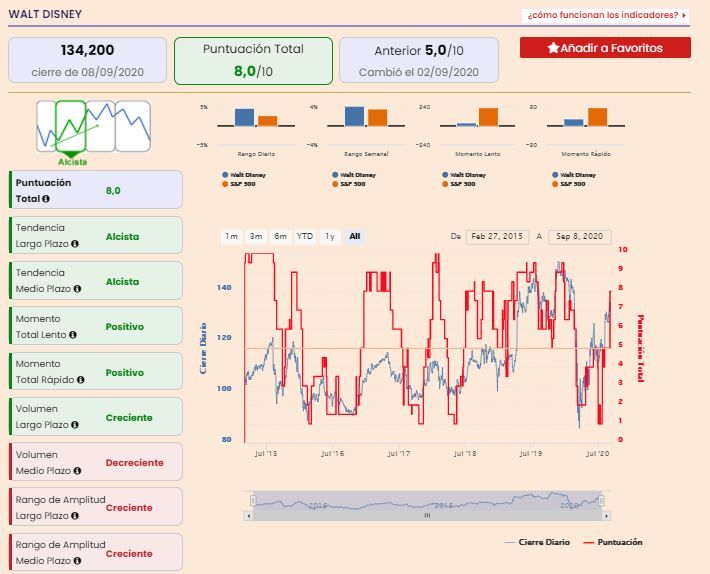This screenshot has height=574, width=710.
Task: Toggle S&P 500 in Rango Semanal legend
Action: 349,184
